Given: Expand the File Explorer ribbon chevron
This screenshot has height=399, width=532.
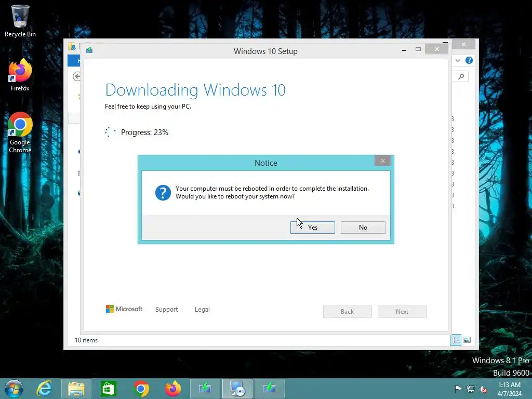Looking at the screenshot, I should point(458,60).
